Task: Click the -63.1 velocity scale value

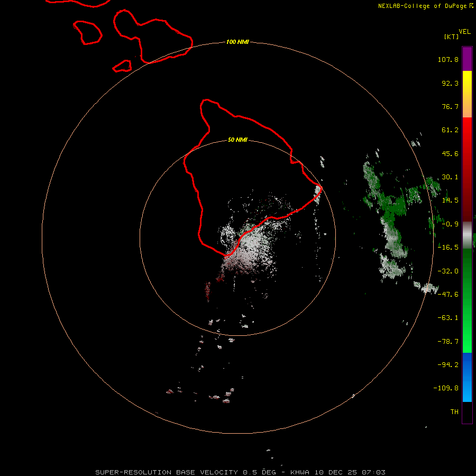Action: [x=448, y=318]
